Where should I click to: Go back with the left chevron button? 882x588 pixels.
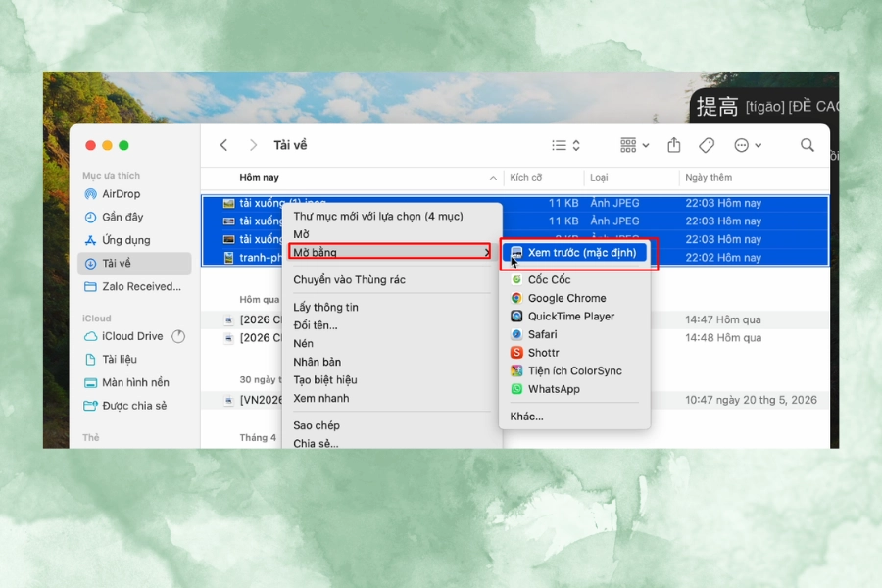coord(223,145)
